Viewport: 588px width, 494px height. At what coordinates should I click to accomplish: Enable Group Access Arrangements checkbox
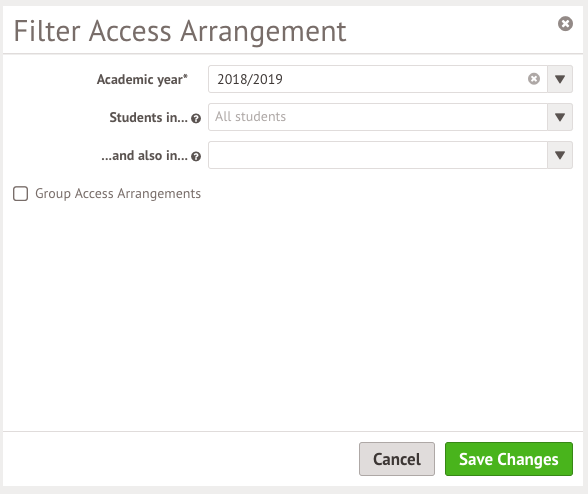(x=21, y=194)
